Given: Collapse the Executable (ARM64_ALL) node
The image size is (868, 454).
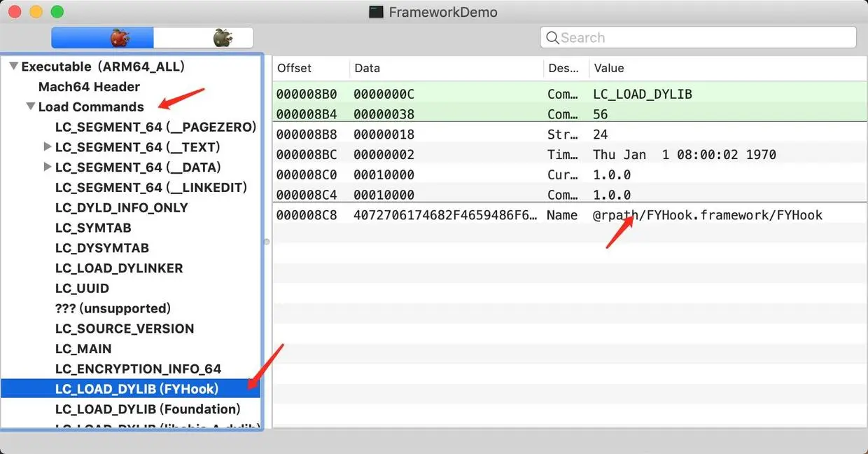Looking at the screenshot, I should (x=13, y=67).
